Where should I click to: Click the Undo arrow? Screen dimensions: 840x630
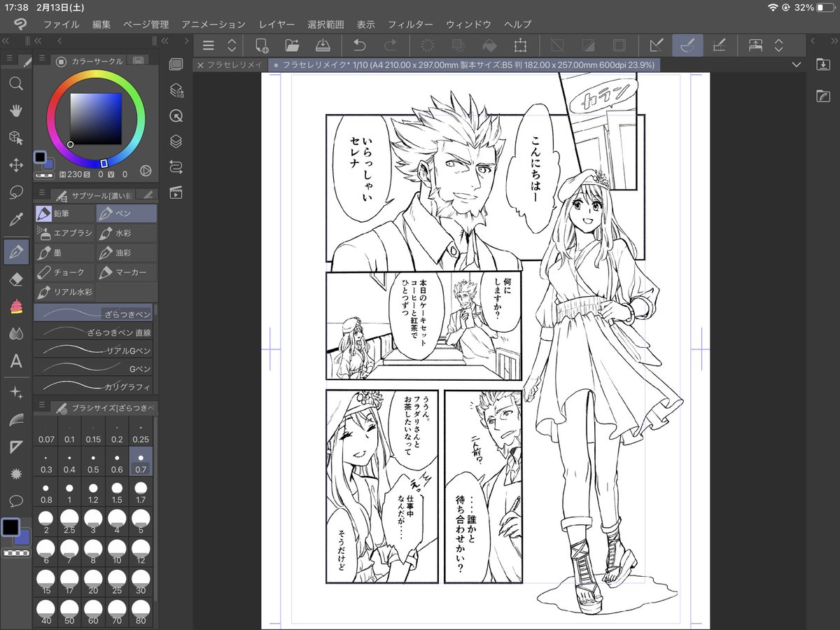click(360, 45)
